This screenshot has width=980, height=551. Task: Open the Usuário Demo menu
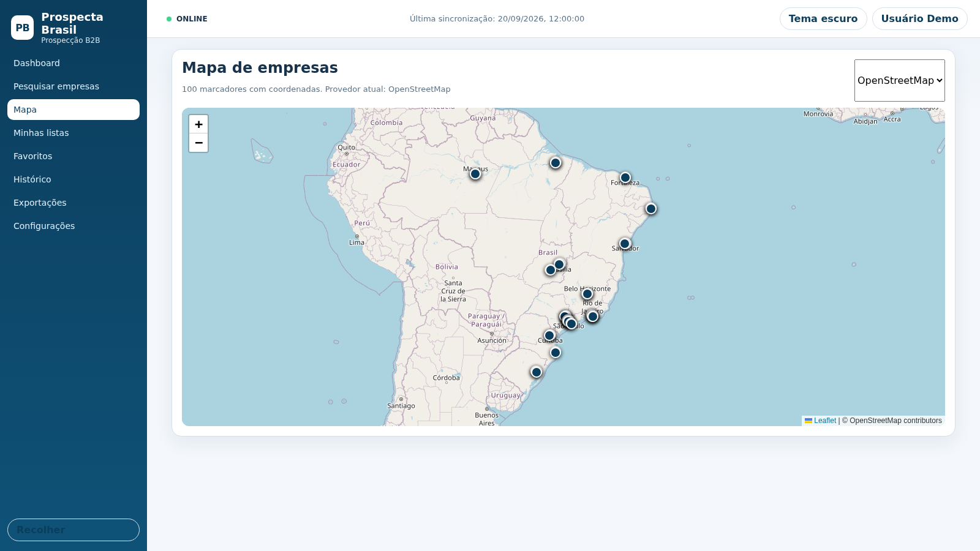(920, 18)
